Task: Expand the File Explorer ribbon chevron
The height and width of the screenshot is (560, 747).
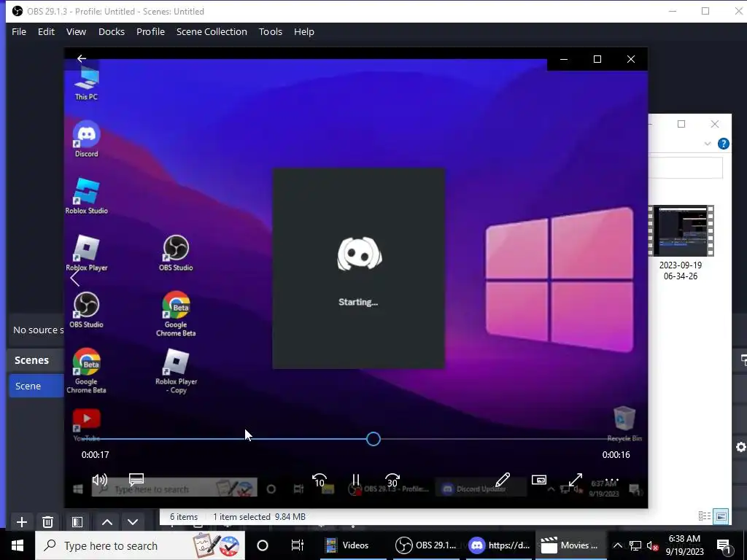Action: coord(708,144)
